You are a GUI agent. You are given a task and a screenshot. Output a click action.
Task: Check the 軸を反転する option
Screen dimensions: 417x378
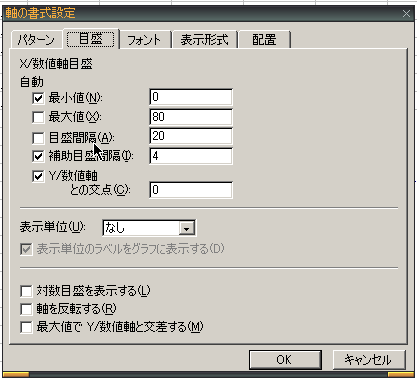[x=26, y=309]
